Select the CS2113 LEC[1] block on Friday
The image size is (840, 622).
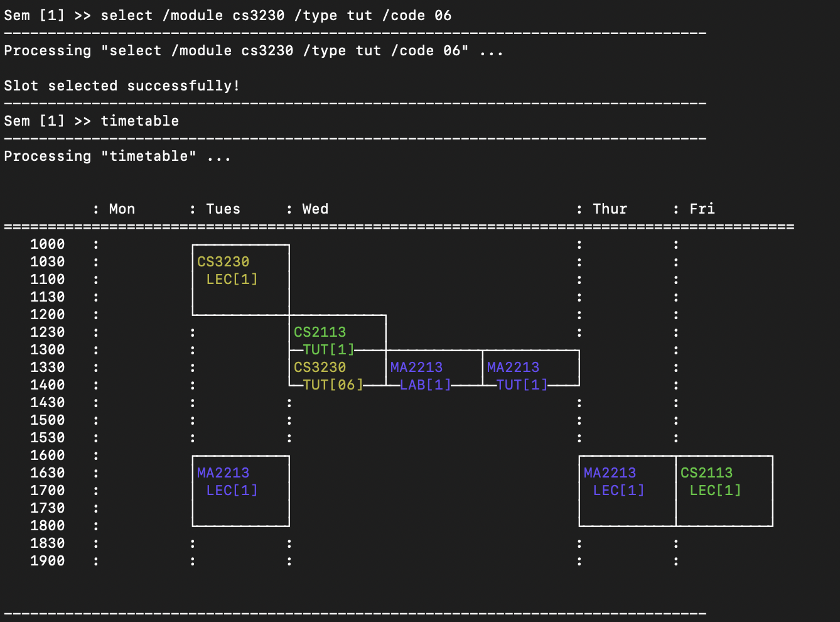(x=724, y=491)
